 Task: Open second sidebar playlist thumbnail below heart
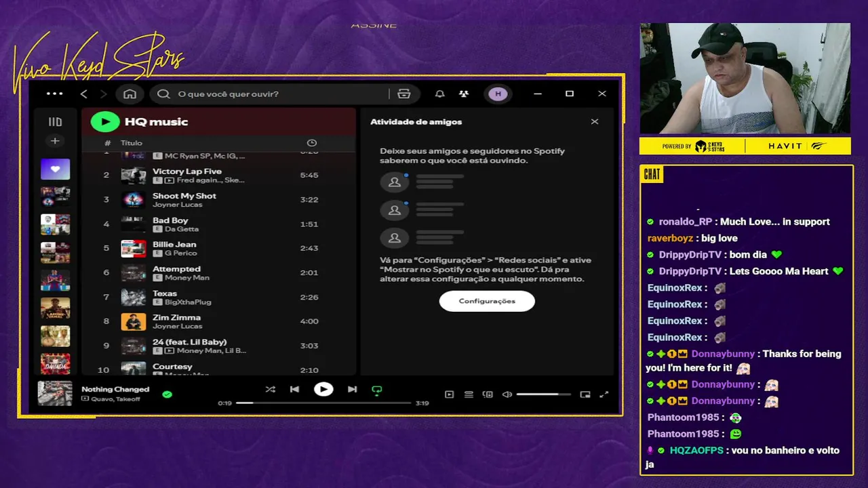[x=55, y=197]
